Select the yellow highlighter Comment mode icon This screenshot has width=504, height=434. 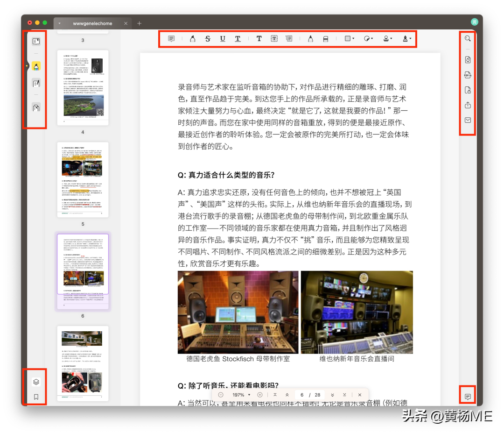coord(36,66)
